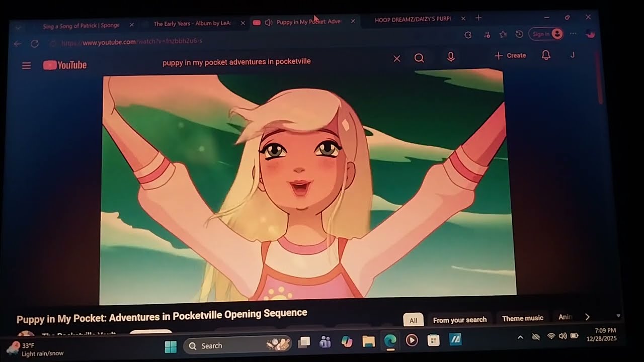Add this page to favorites star
This screenshot has width=644, height=362.
pyautogui.click(x=503, y=34)
